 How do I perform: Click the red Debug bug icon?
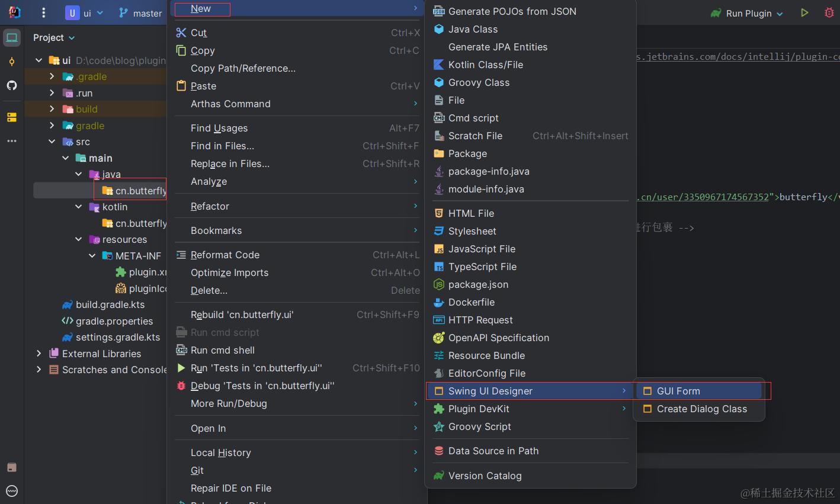click(829, 12)
